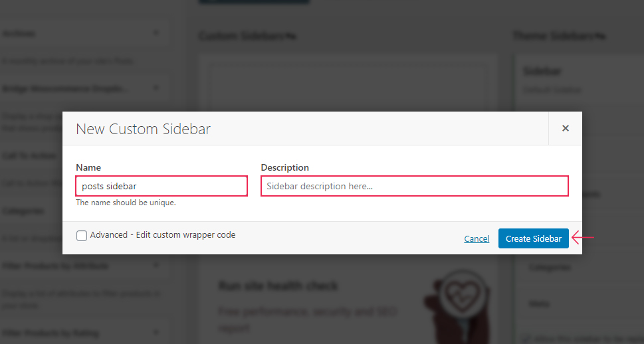The height and width of the screenshot is (344, 644).
Task: Focus the Sidebar description input field
Action: click(415, 186)
